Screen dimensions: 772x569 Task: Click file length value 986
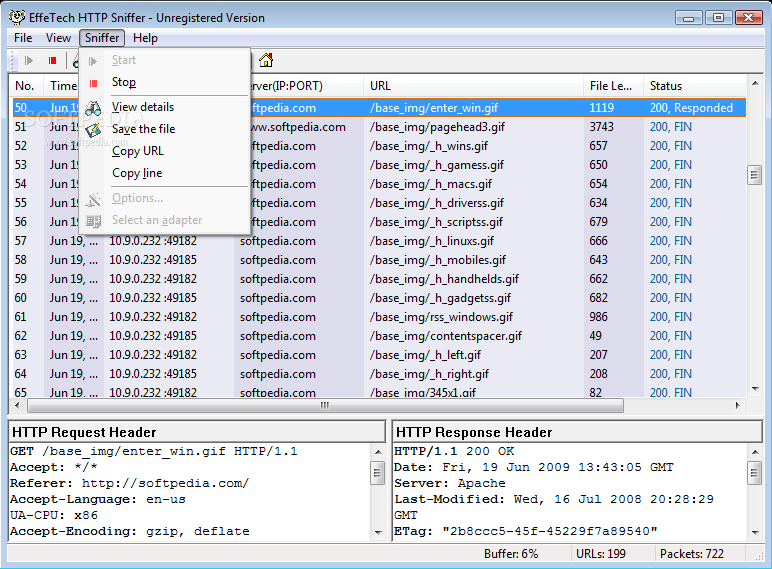(598, 317)
